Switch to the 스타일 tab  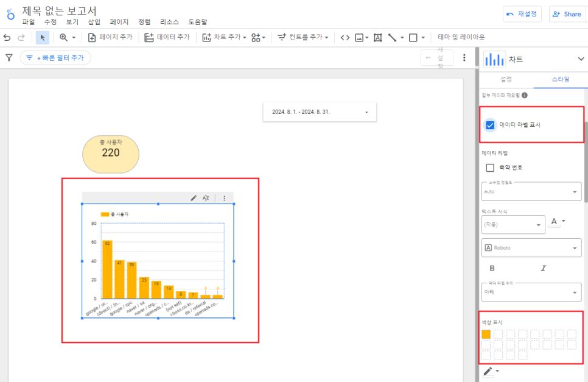[561, 79]
